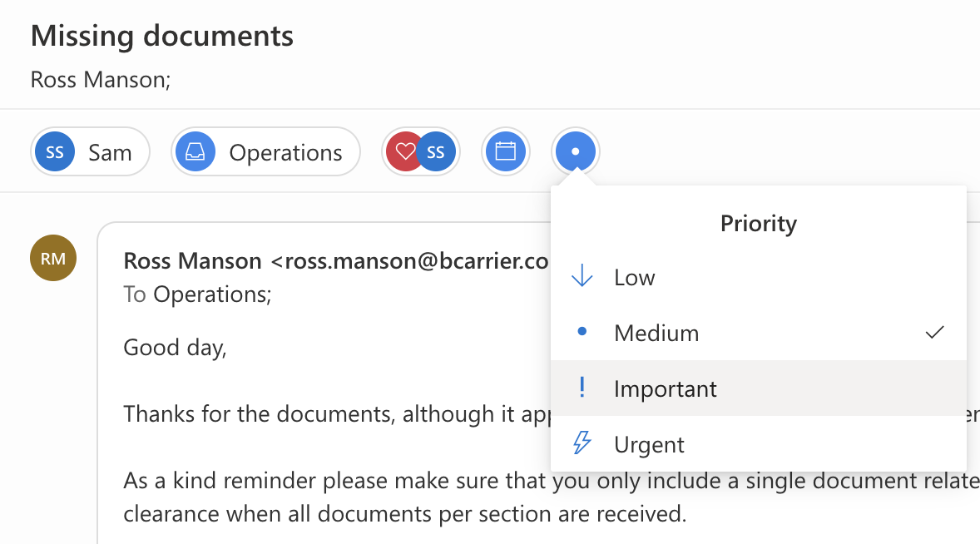980x544 pixels.
Task: Open the Sam assignee chip
Action: click(x=90, y=151)
